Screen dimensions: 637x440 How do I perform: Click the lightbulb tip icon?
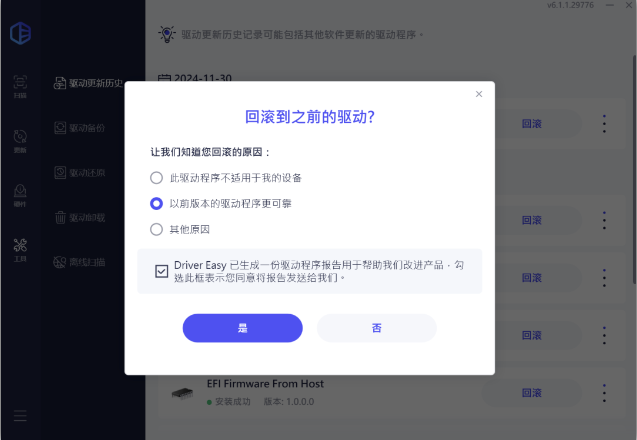[167, 34]
